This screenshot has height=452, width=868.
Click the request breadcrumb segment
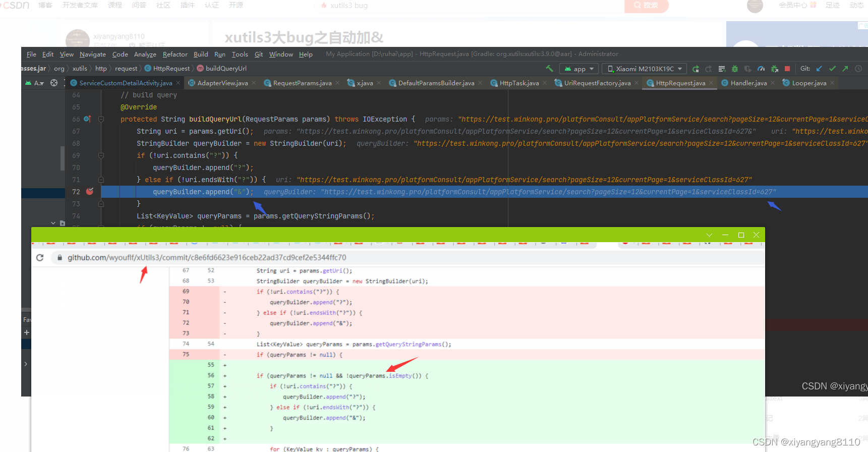(x=126, y=69)
